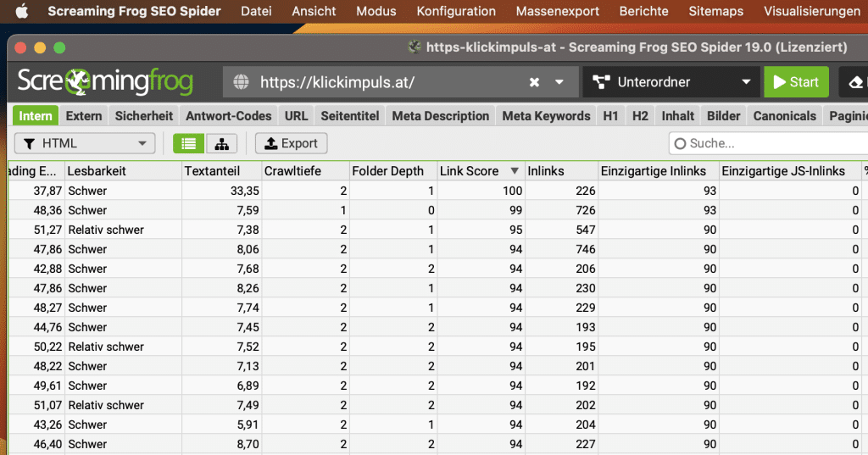
Task: Click the clear/eraser icon next to Start
Action: point(856,82)
